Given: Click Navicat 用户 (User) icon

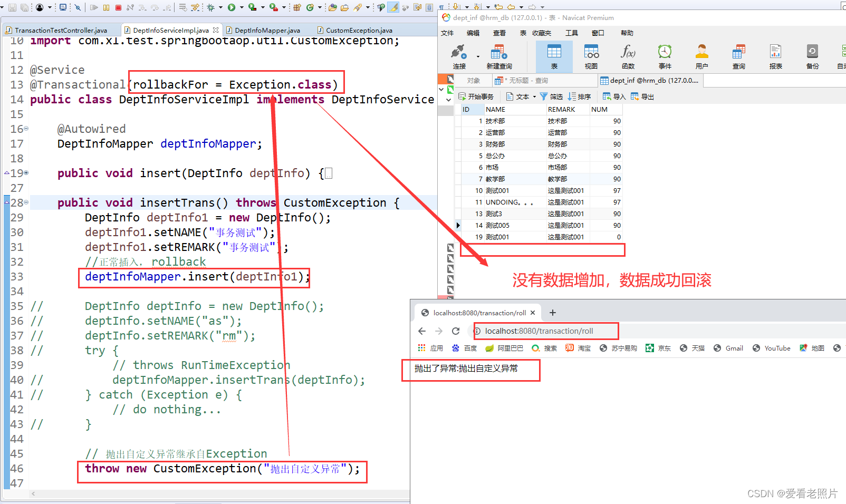Looking at the screenshot, I should pos(701,57).
